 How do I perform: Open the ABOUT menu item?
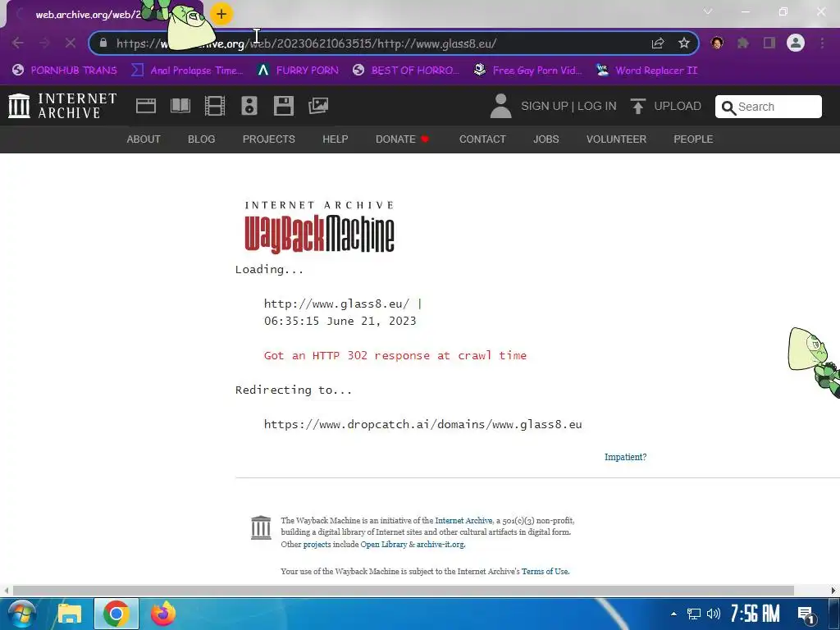(x=144, y=139)
